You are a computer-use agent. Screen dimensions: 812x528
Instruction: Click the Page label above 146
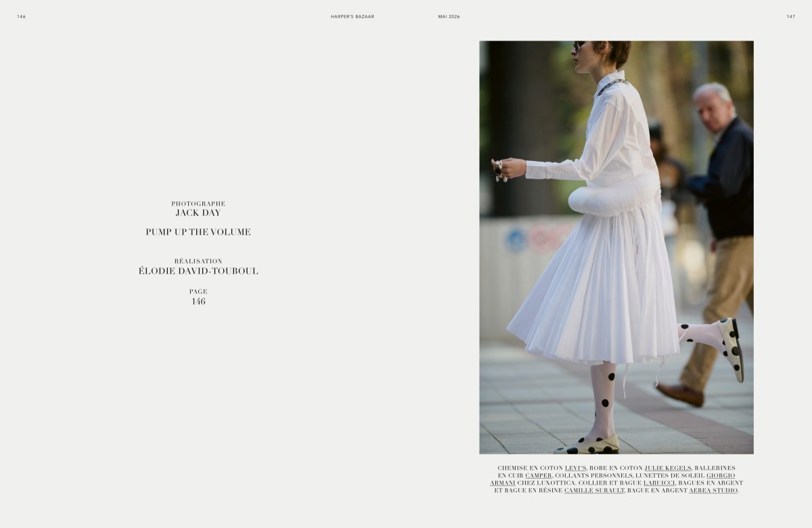(198, 291)
